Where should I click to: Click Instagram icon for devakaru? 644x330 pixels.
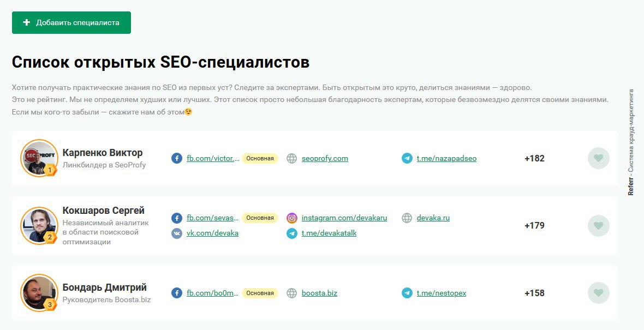point(292,218)
